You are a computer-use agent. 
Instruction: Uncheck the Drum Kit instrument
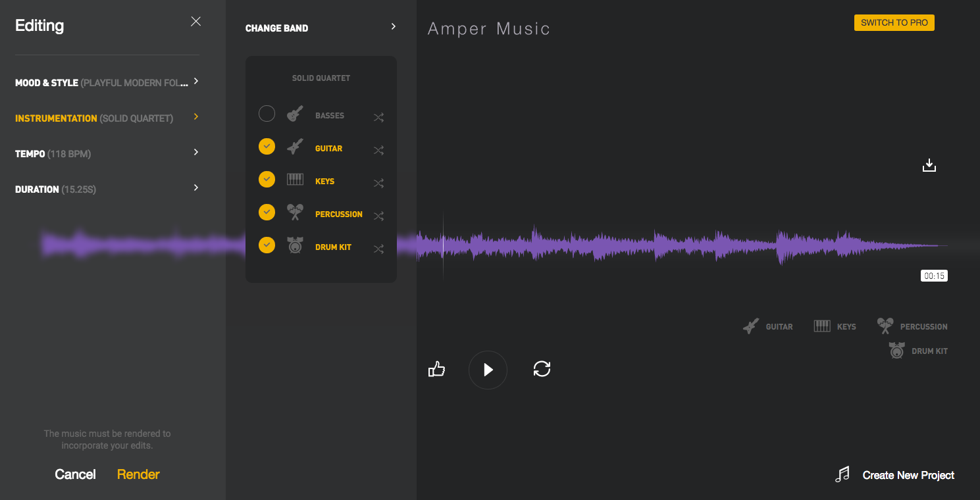(x=267, y=245)
